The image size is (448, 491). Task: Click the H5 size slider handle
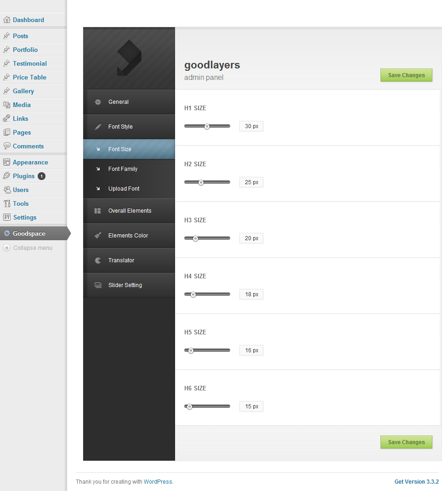pyautogui.click(x=191, y=351)
